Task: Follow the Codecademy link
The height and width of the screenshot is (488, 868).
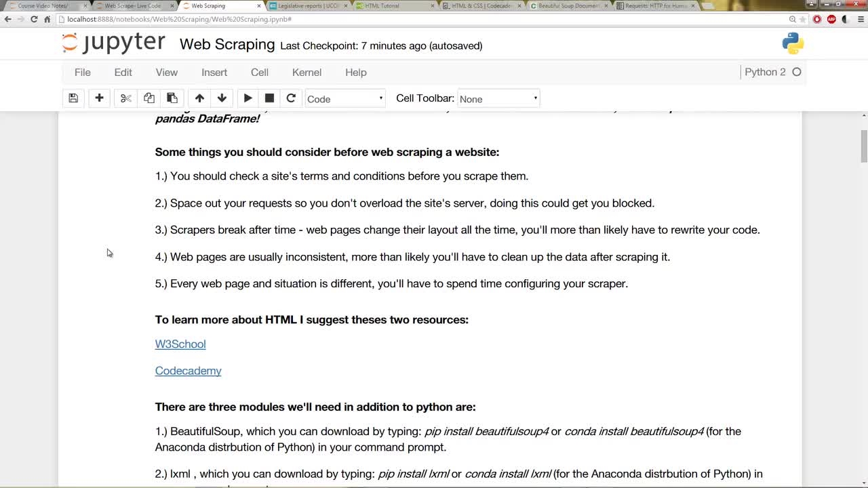Action: tap(189, 371)
